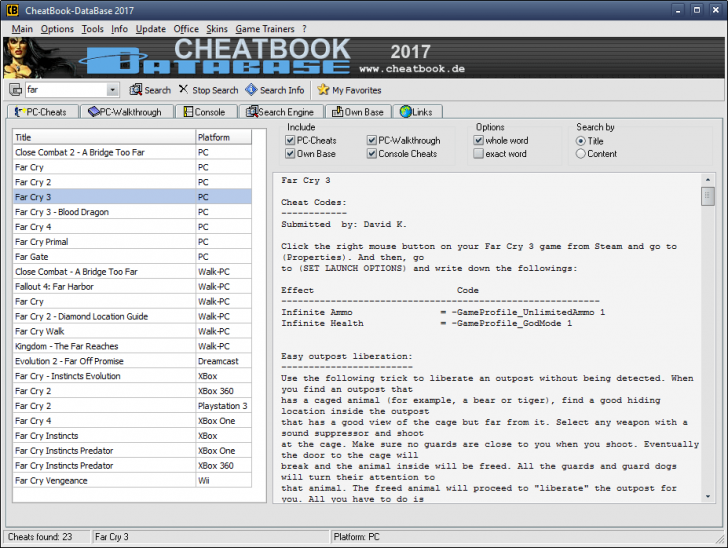Select Far Cry Walk row

(x=132, y=331)
